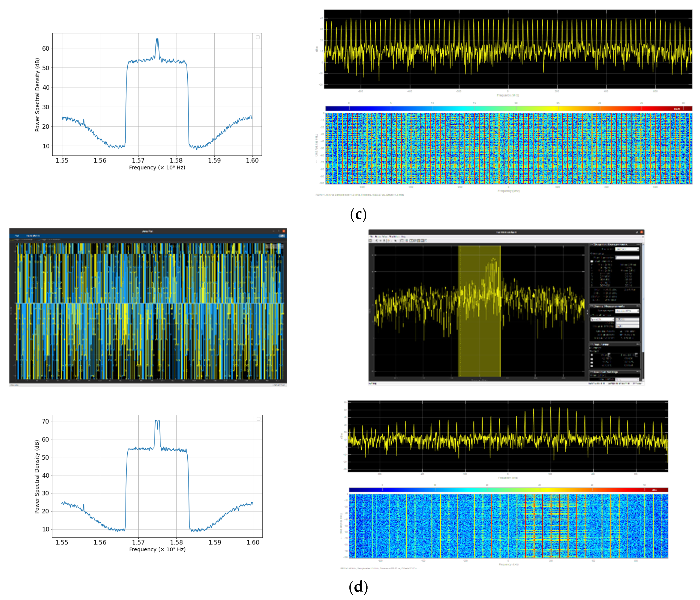Click yellow highlighted span in spectrum display
Image resolution: width=700 pixels, height=600 pixels.
click(x=479, y=311)
